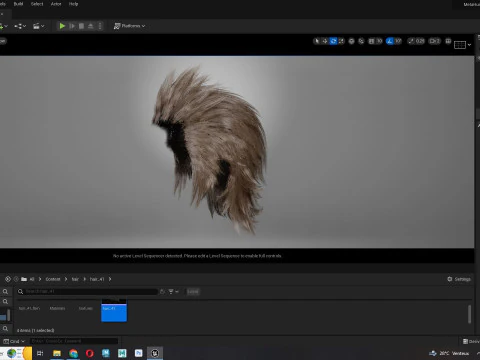480x360 pixels.
Task: Choose the Translate gizmo tool
Action: 325,41
